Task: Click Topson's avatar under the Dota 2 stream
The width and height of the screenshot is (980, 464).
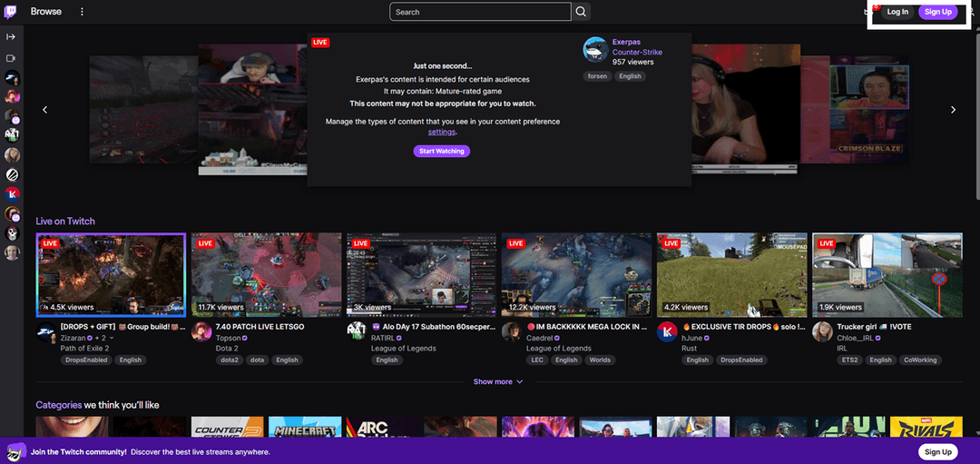Action: [201, 332]
